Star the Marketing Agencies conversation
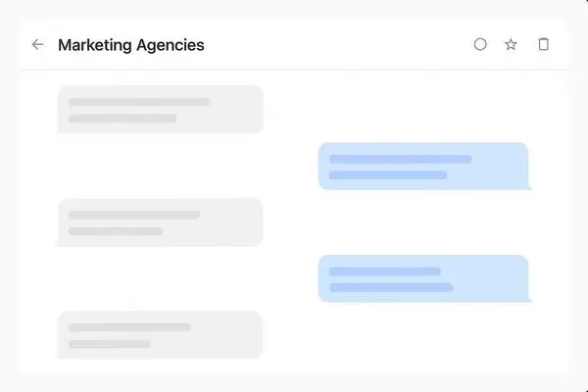 (511, 44)
